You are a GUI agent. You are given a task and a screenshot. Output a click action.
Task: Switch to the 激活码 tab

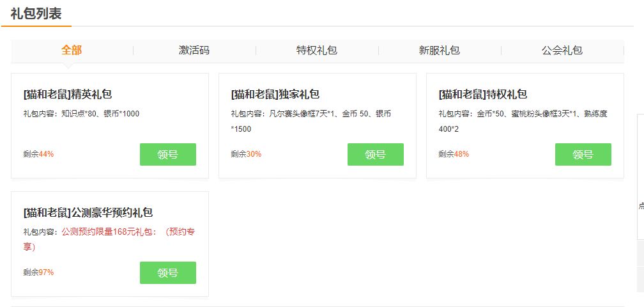coord(194,51)
